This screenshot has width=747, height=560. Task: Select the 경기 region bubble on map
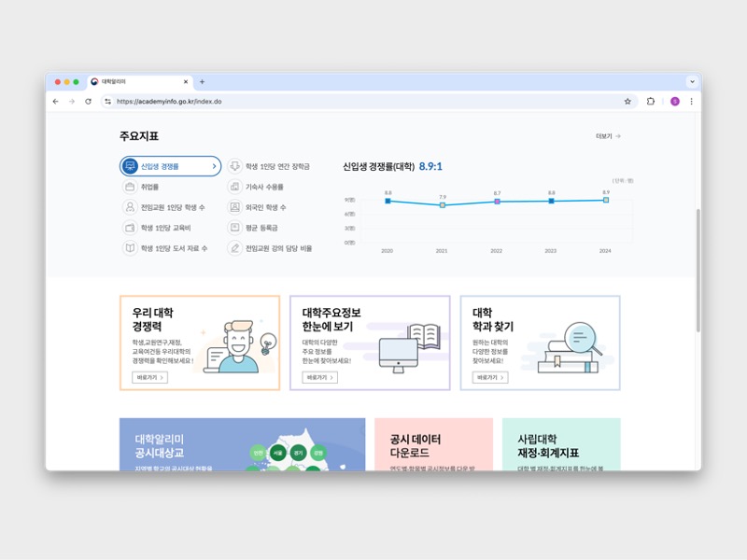click(298, 453)
